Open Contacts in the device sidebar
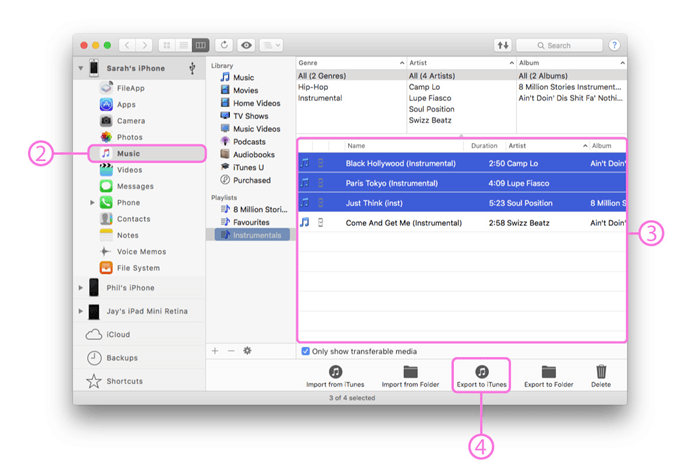Screen dimensions: 700x467 tap(125, 219)
